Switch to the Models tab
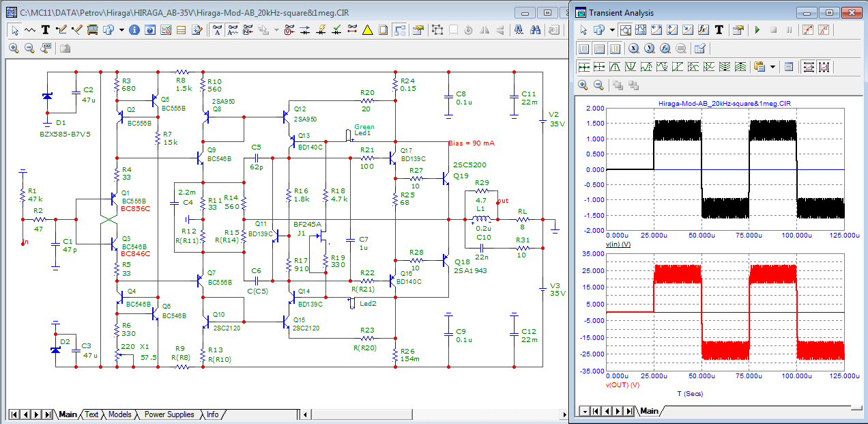This screenshot has height=424, width=868. 120,414
